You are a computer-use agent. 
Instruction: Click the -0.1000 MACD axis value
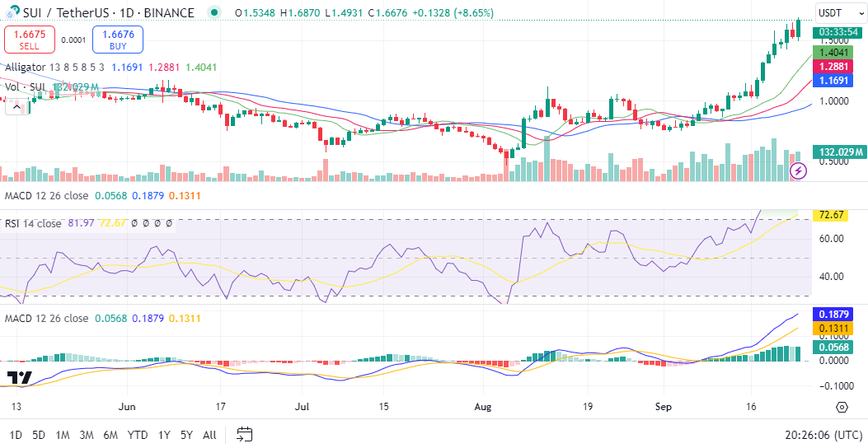[833, 385]
